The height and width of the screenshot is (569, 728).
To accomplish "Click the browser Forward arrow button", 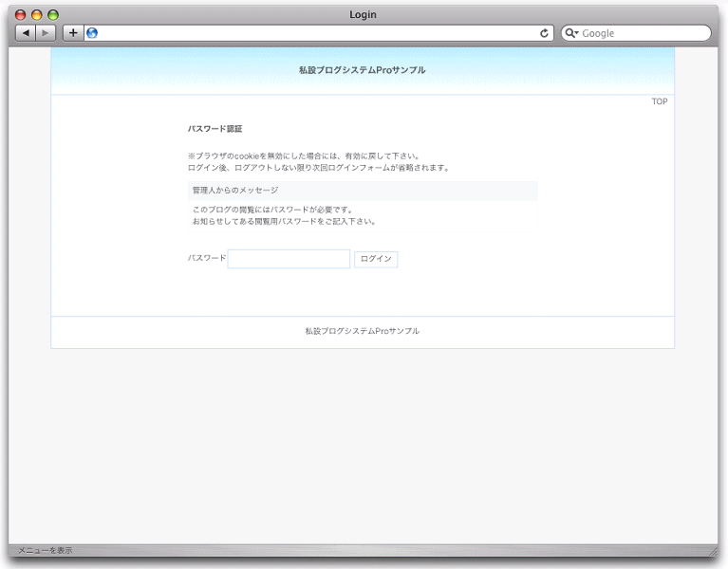I will pos(46,33).
